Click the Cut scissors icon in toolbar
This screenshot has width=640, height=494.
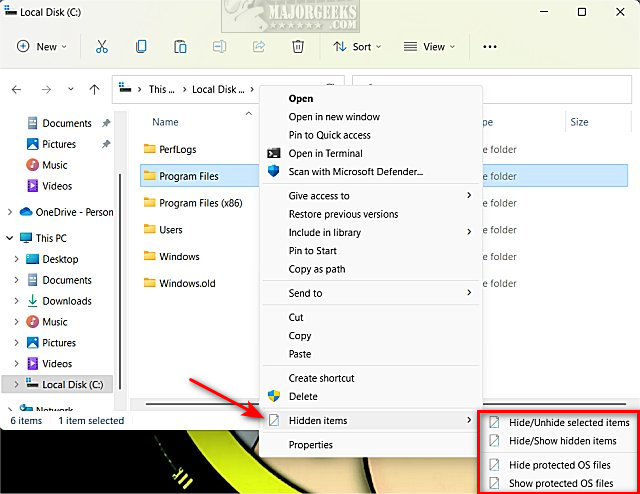[101, 46]
